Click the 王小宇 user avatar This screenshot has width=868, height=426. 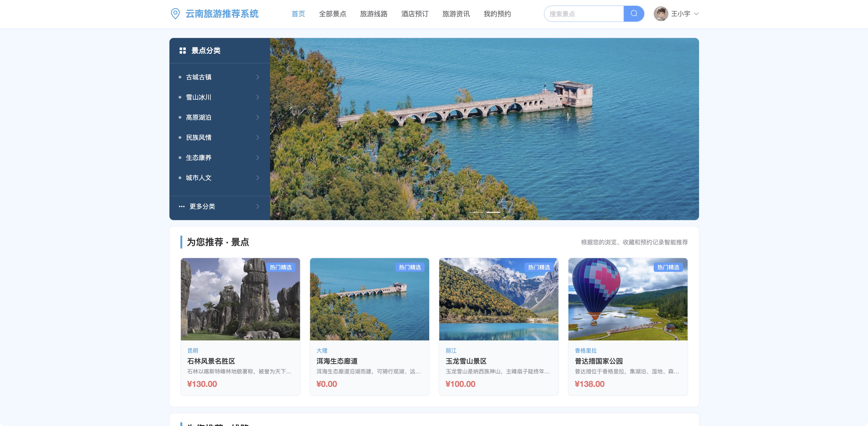point(661,14)
